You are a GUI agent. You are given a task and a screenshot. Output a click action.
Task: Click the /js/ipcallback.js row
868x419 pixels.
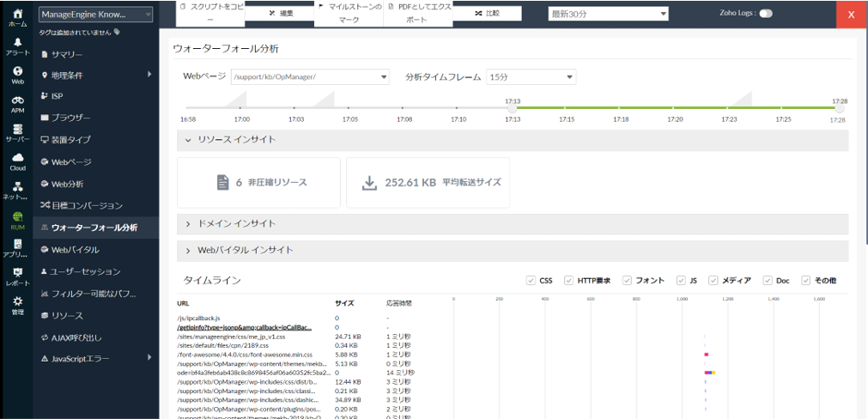[198, 319]
